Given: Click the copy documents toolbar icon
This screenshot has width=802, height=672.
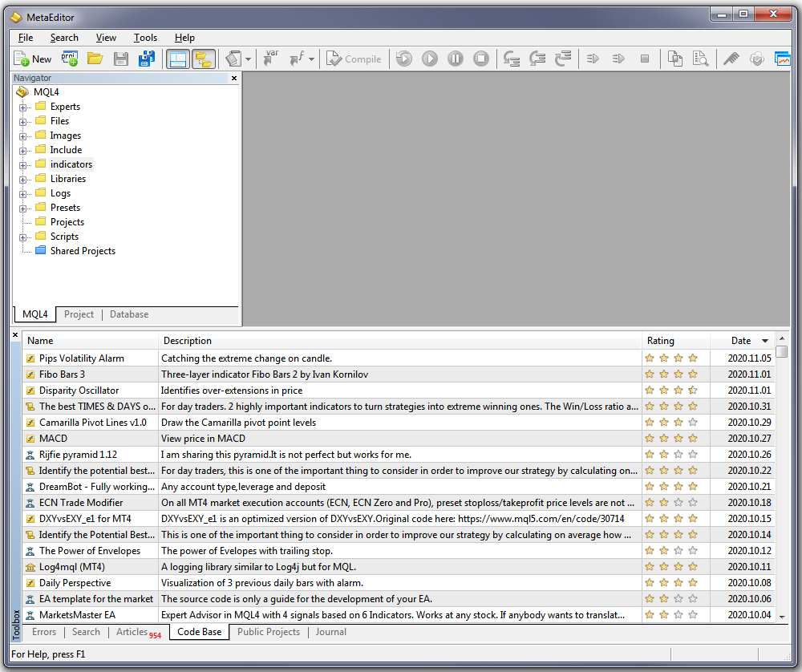Looking at the screenshot, I should 675,59.
